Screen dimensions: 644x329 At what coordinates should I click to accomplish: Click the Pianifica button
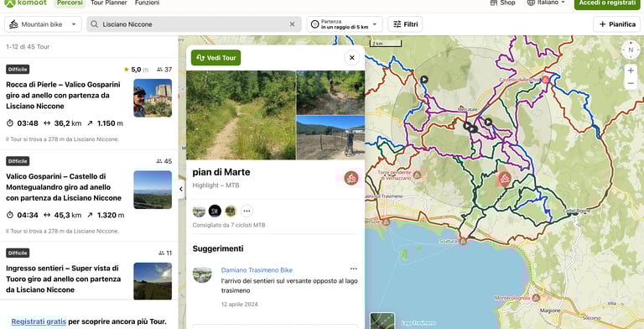coord(617,24)
